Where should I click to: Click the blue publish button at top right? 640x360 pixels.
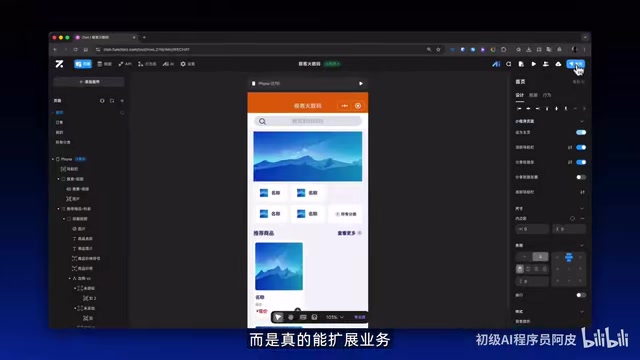[x=576, y=64]
